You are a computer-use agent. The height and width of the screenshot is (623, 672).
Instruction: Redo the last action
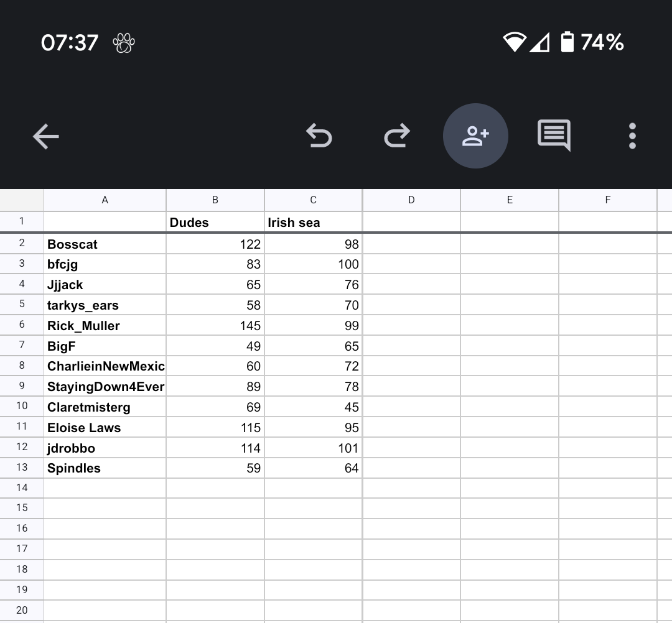[397, 136]
